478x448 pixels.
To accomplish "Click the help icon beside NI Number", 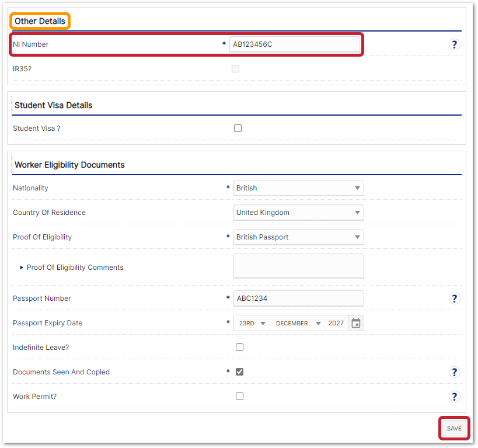I will [454, 44].
